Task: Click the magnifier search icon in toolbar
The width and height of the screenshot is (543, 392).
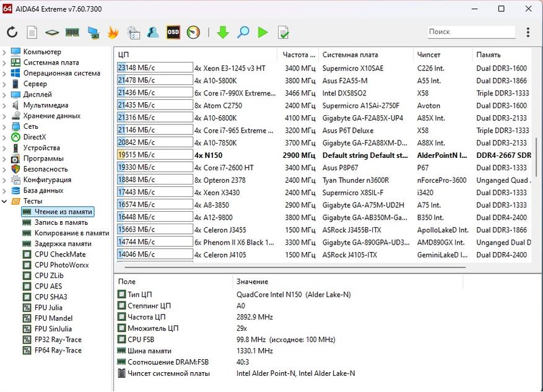Action: pyautogui.click(x=243, y=33)
